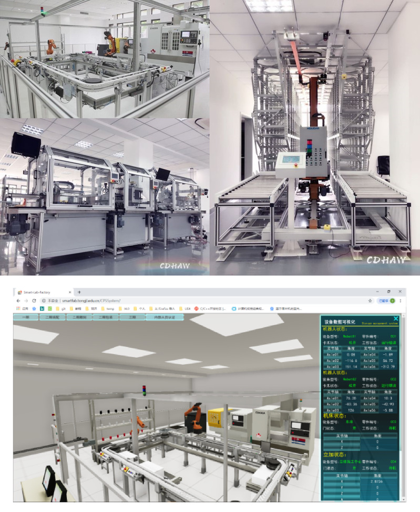Open the 'temp' bookmark folder
This screenshot has height=512, width=420.
(109, 308)
